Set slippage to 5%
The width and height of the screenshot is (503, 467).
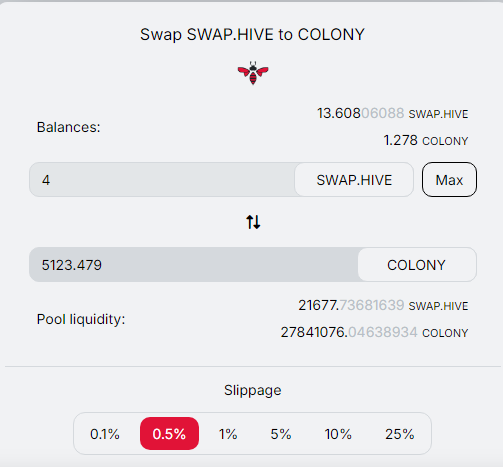click(281, 434)
